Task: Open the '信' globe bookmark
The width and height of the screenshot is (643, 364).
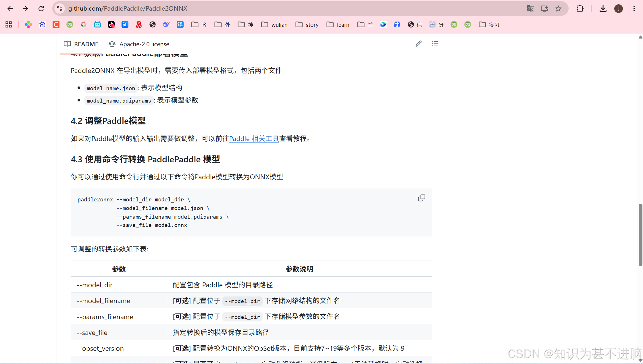Action: [415, 25]
